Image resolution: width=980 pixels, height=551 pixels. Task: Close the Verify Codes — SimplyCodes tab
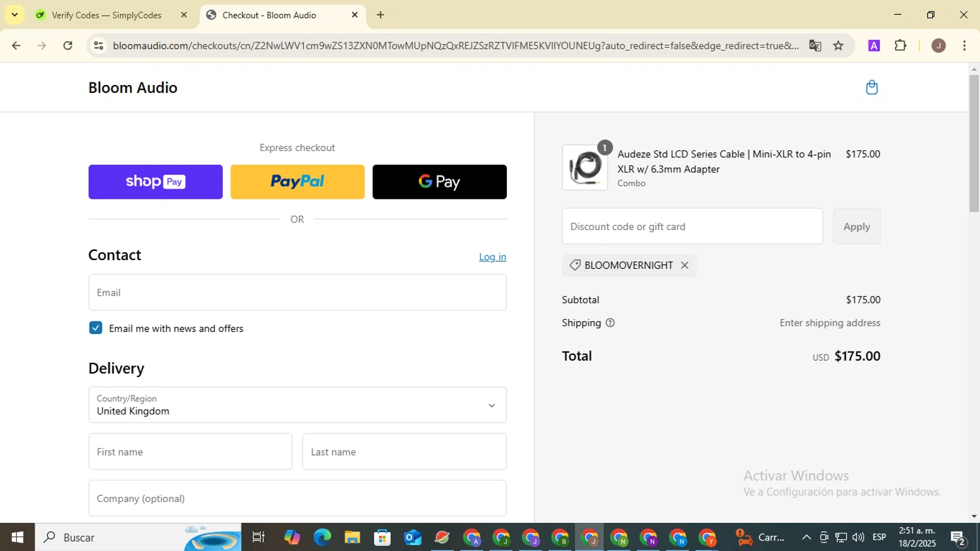click(184, 15)
